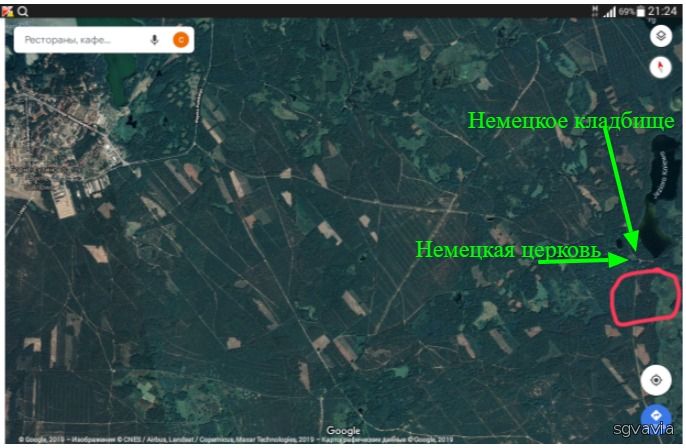Screen dimensions: 686x448
Task: Tap the blue directions button
Action: point(656,417)
